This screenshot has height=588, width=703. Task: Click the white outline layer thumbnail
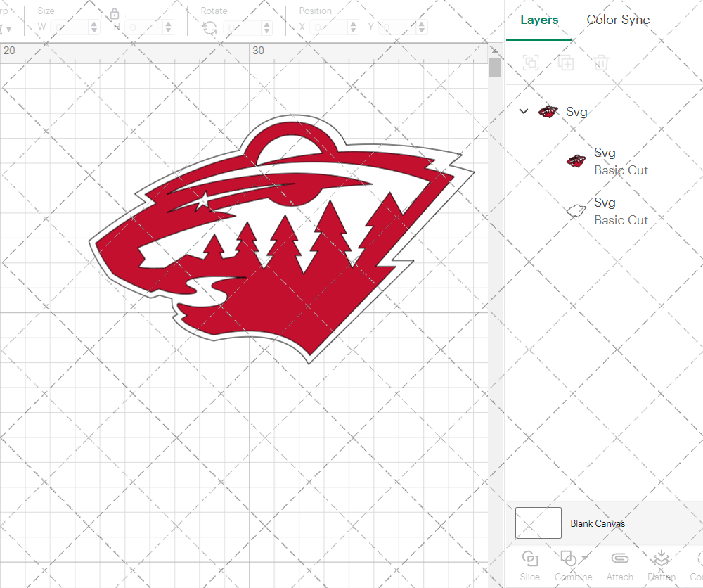point(576,211)
